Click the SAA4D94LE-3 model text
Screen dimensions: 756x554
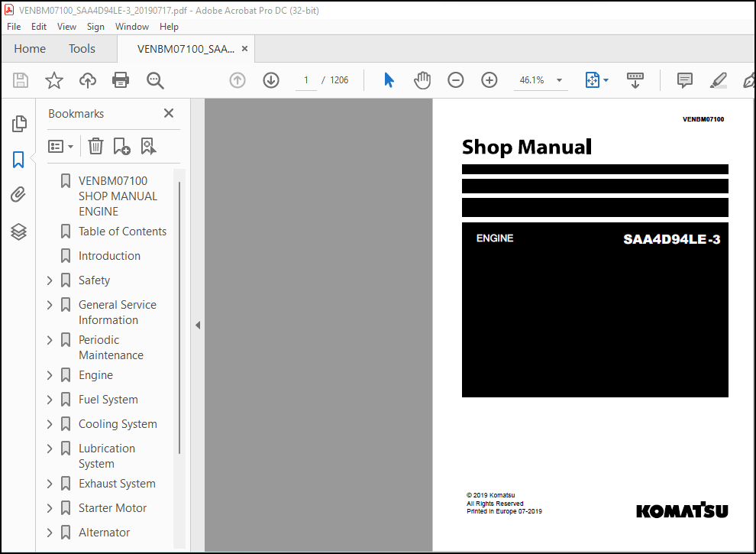coord(672,239)
